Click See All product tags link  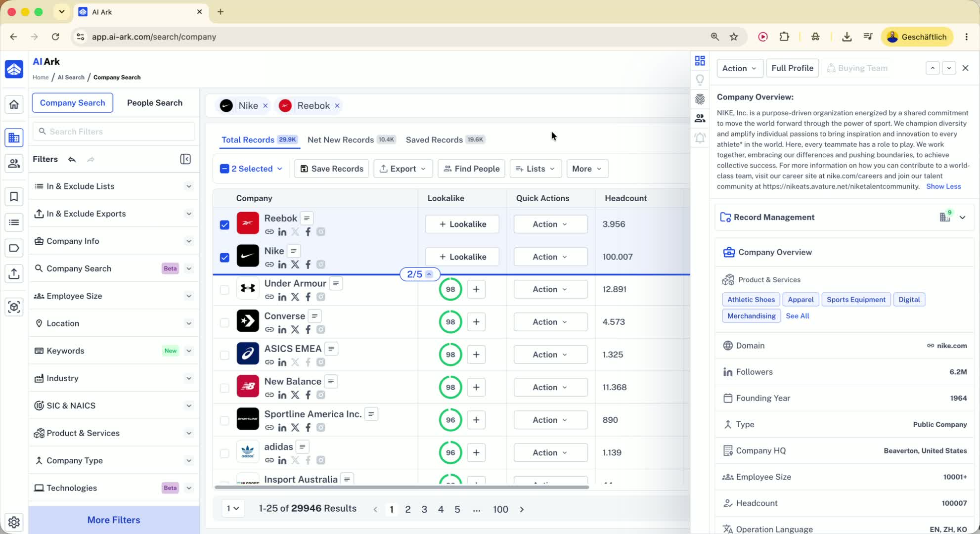[798, 316]
